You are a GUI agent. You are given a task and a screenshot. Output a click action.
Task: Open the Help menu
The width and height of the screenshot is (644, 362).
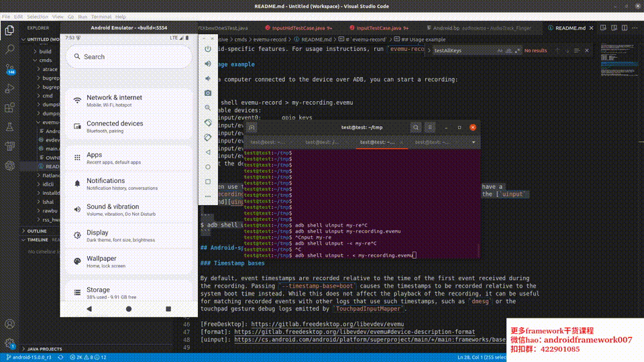click(x=120, y=17)
